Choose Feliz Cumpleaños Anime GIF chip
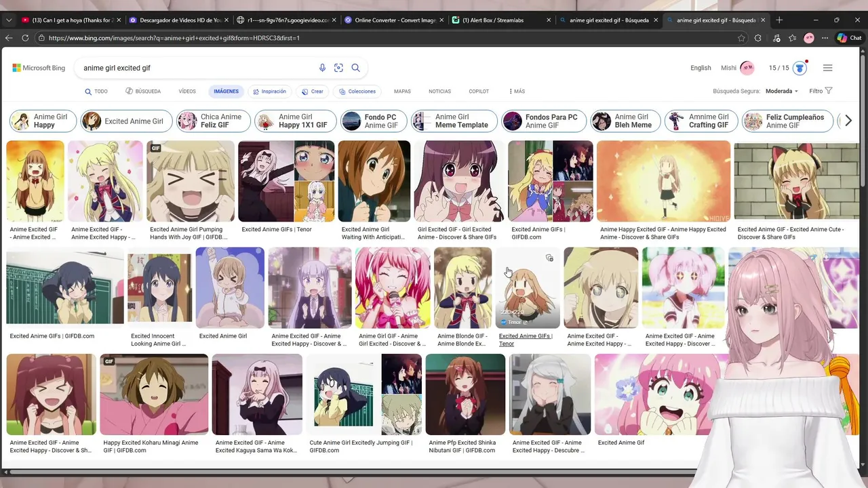The height and width of the screenshot is (488, 868). coord(789,121)
